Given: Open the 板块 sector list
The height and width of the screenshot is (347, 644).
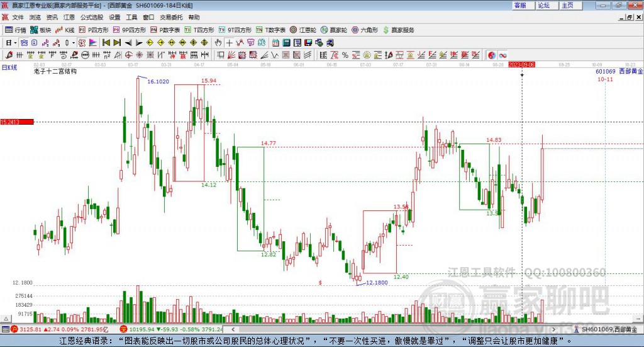Looking at the screenshot, I should [x=40, y=30].
